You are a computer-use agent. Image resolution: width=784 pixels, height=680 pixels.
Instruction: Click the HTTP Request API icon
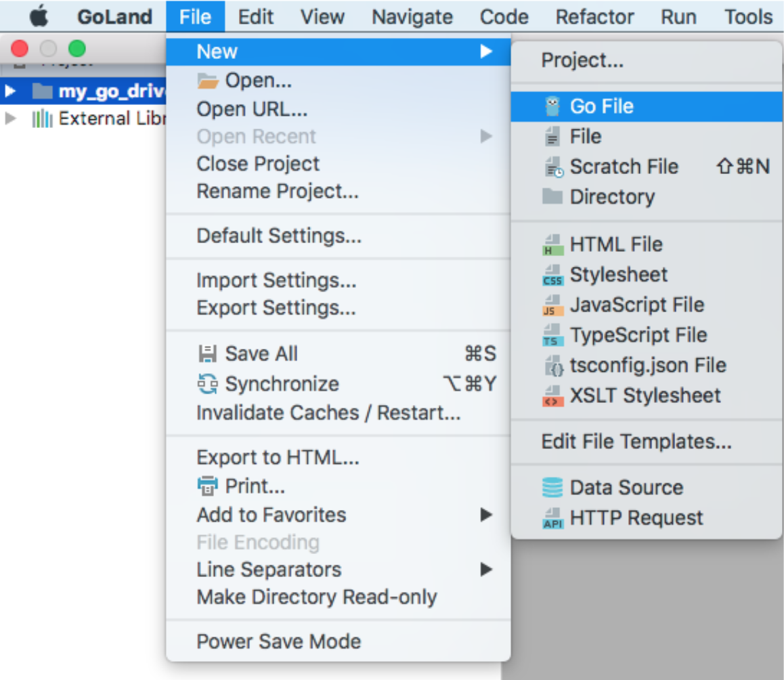[552, 518]
